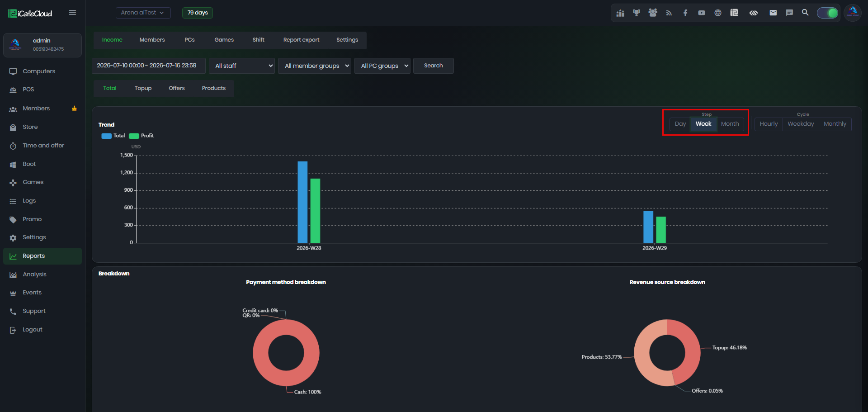868x412 pixels.
Task: Click the trophy icon in top toolbar
Action: (x=637, y=13)
